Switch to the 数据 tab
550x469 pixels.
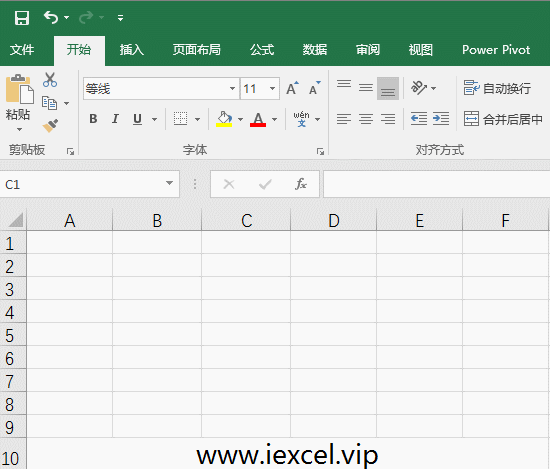[x=315, y=50]
